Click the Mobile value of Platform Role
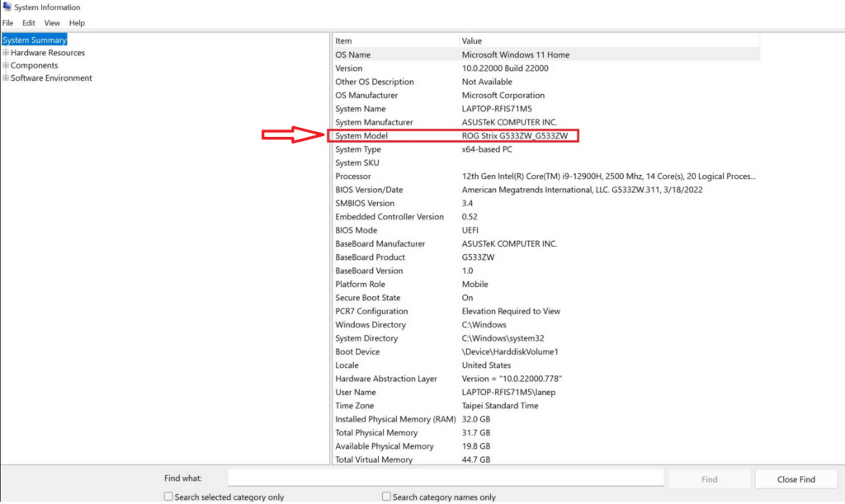 pyautogui.click(x=474, y=284)
